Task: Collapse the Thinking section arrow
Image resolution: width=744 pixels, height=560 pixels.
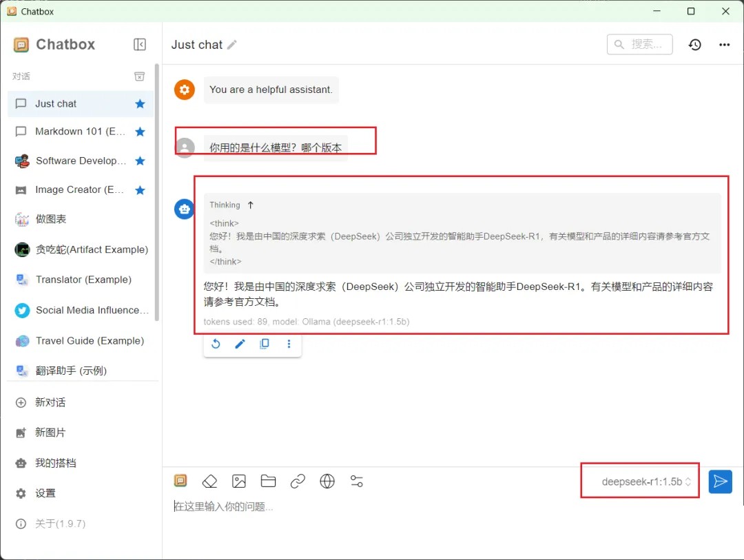Action: [251, 205]
